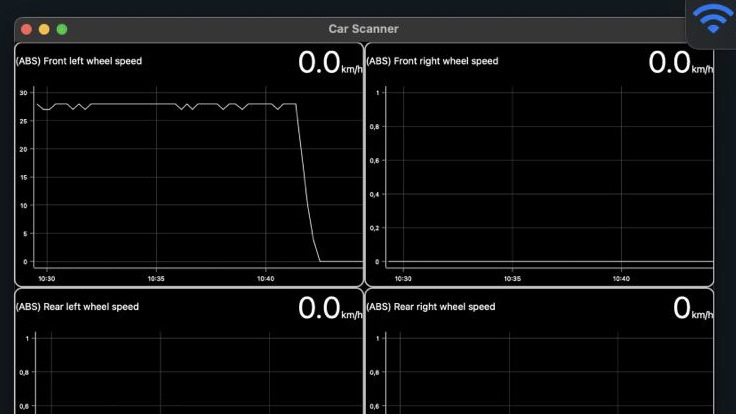
Task: Click the 10:40 tick on Front right graph
Action: [621, 279]
